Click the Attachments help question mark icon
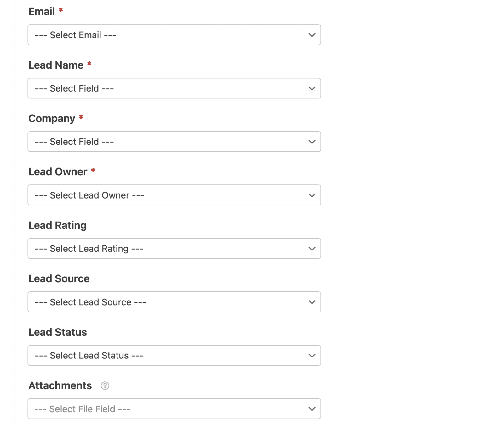The width and height of the screenshot is (504, 427). tap(105, 385)
